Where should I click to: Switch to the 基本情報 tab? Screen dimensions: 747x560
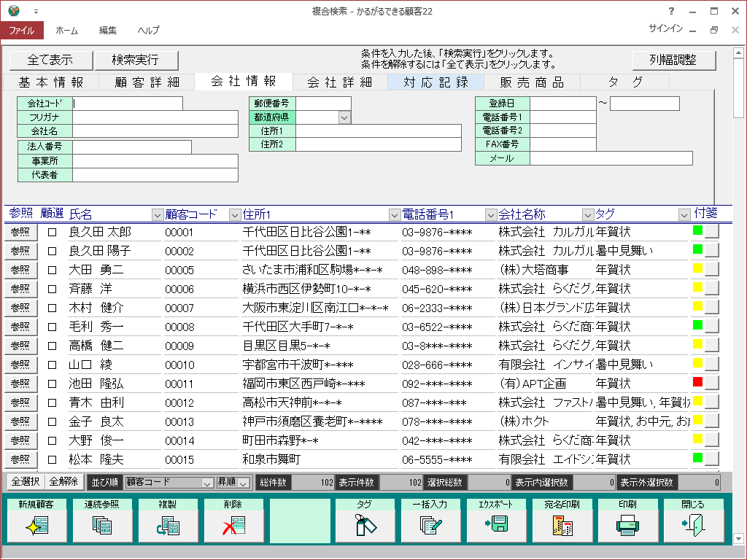(51, 82)
